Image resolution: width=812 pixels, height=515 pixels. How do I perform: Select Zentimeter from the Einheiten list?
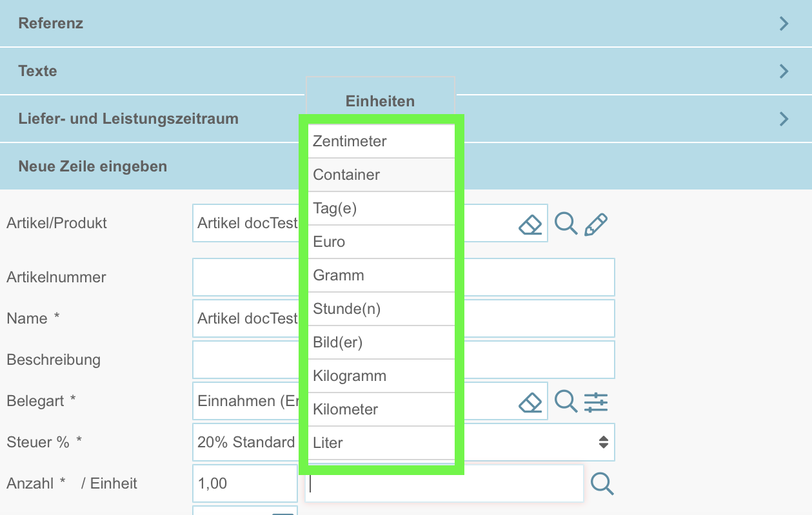pos(381,141)
